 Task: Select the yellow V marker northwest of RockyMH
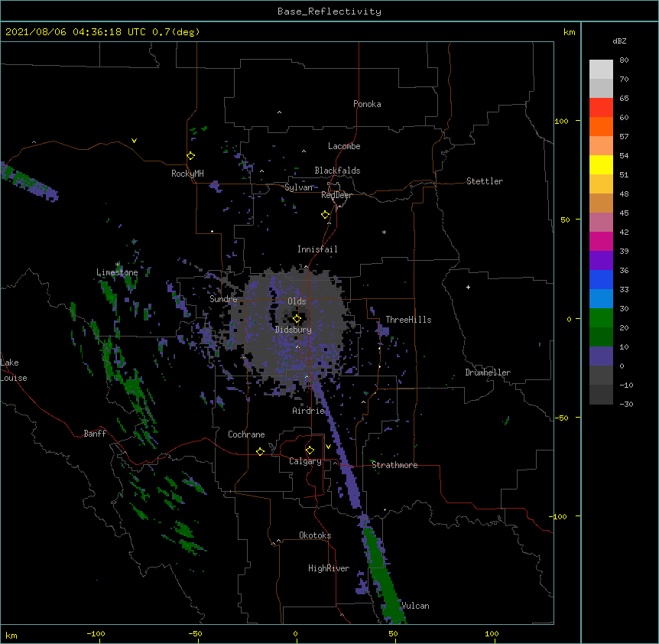pyautogui.click(x=134, y=141)
